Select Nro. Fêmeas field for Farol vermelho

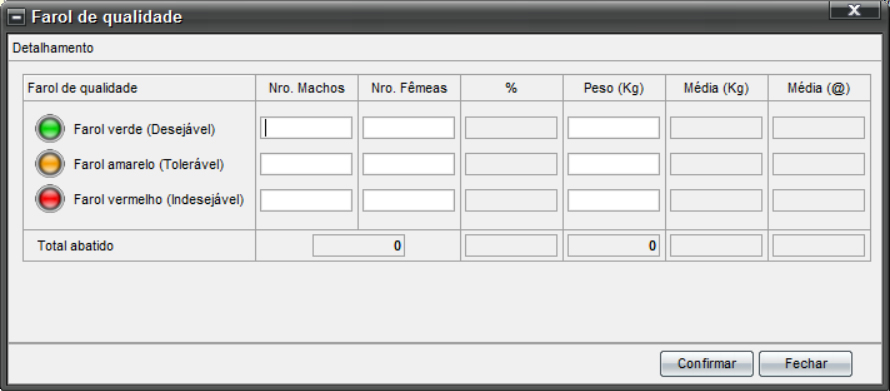click(x=409, y=200)
